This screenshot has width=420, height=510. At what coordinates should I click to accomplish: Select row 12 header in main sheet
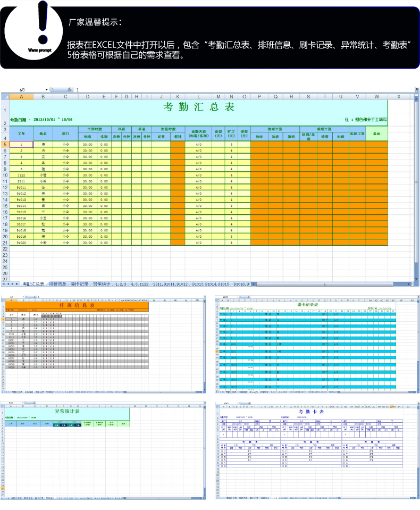coord(5,187)
